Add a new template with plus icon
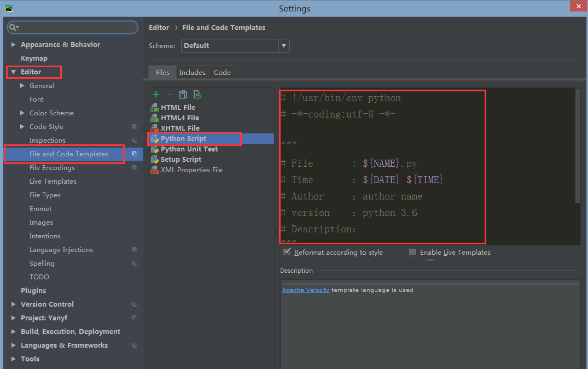Image resolution: width=588 pixels, height=369 pixels. tap(156, 95)
